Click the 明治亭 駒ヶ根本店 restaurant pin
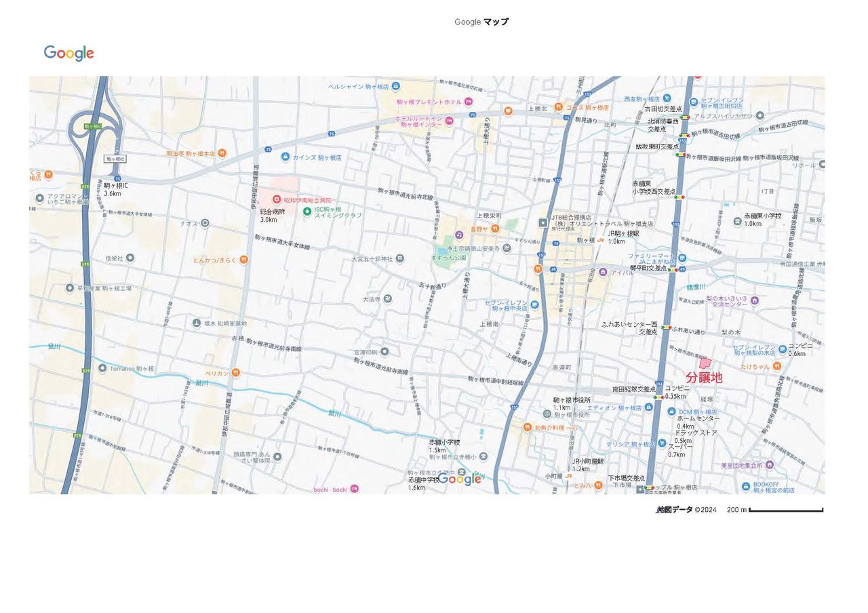This screenshot has width=868, height=613. click(x=222, y=154)
